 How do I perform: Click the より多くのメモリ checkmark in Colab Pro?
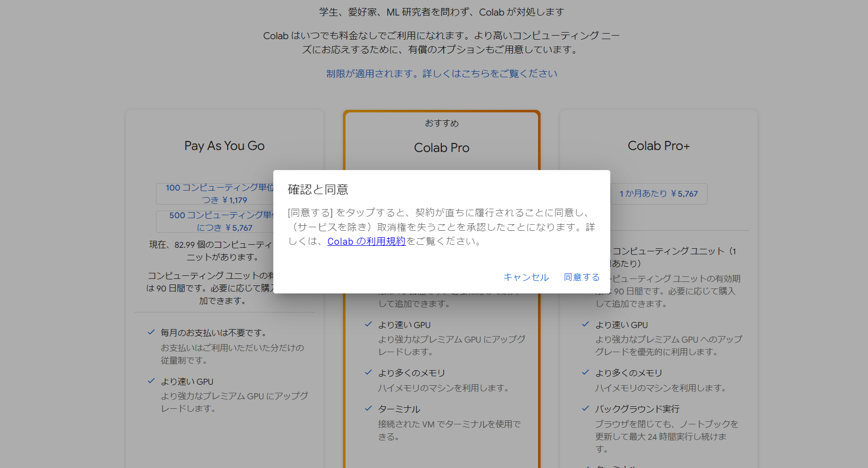[369, 372]
